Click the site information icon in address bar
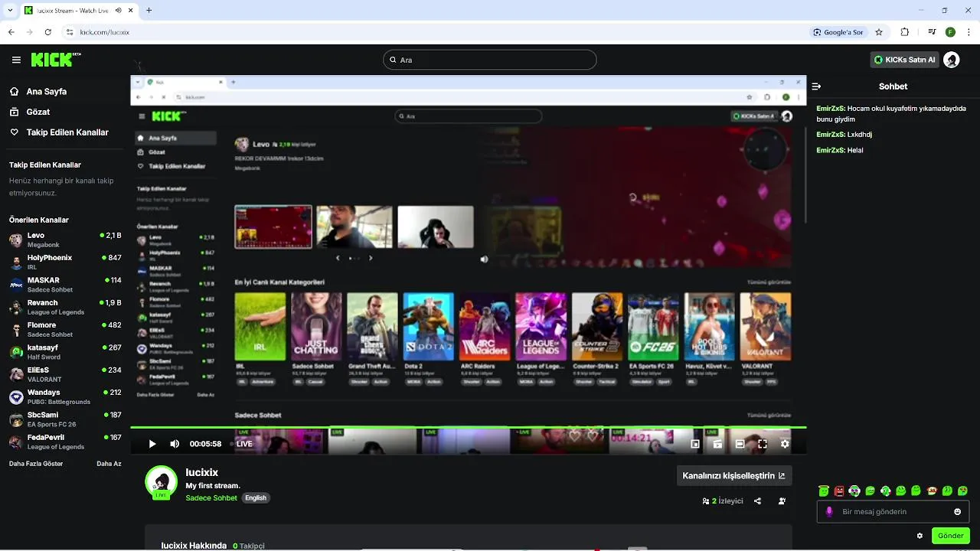This screenshot has height=551, width=980. coord(70,32)
